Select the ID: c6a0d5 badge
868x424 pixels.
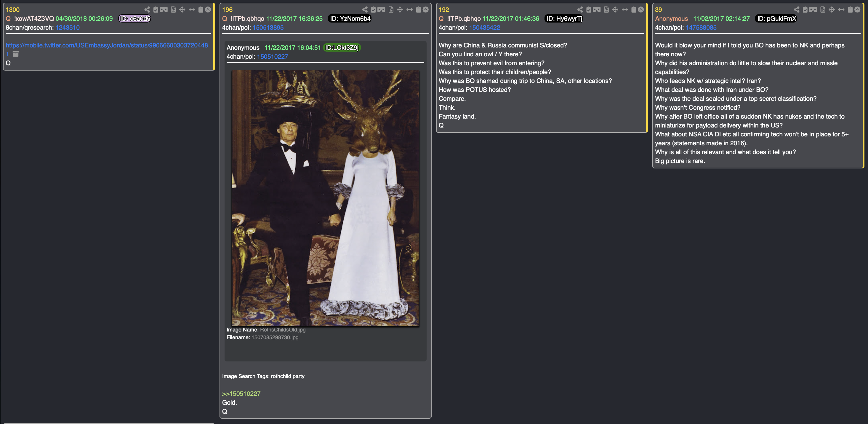pos(135,19)
